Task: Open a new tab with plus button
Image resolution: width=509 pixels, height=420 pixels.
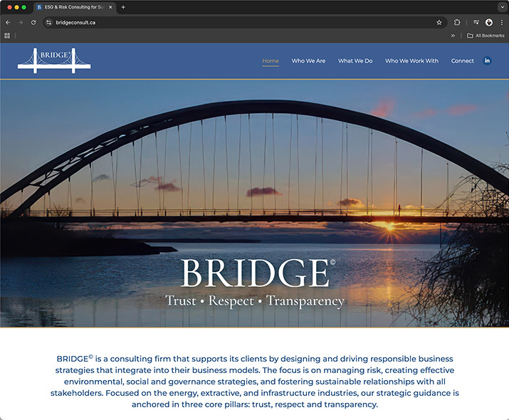Action: (123, 7)
